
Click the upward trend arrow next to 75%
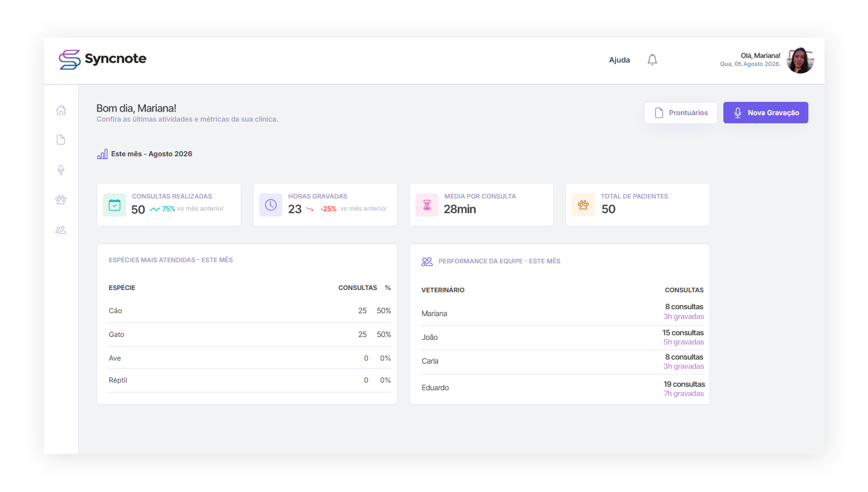point(155,209)
